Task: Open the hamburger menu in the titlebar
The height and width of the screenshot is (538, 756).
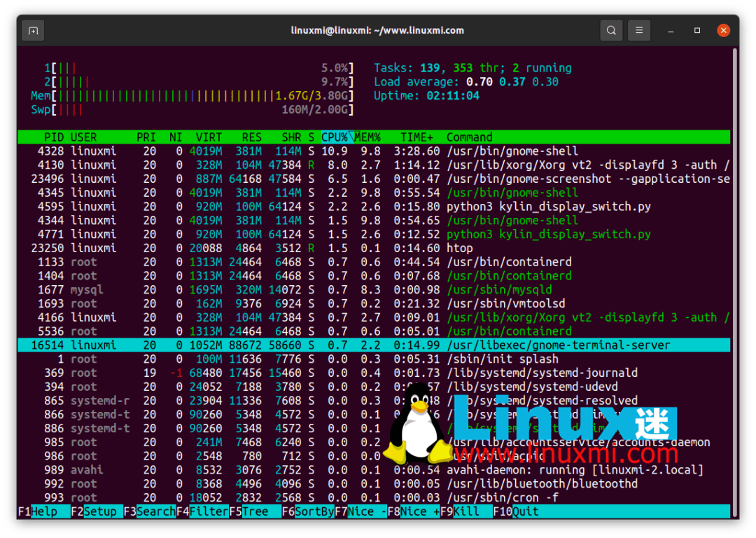Action: click(x=639, y=30)
